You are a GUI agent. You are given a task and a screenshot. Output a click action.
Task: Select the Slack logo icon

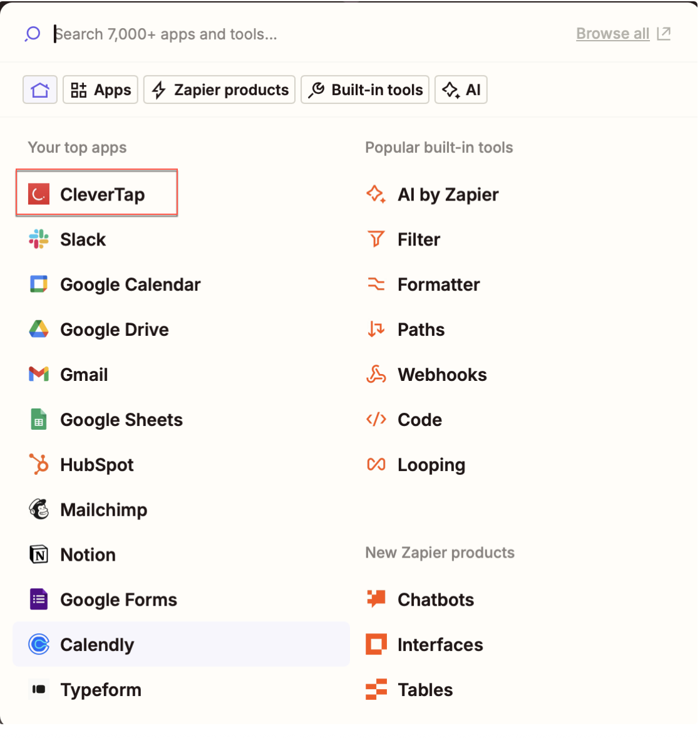[x=39, y=239]
